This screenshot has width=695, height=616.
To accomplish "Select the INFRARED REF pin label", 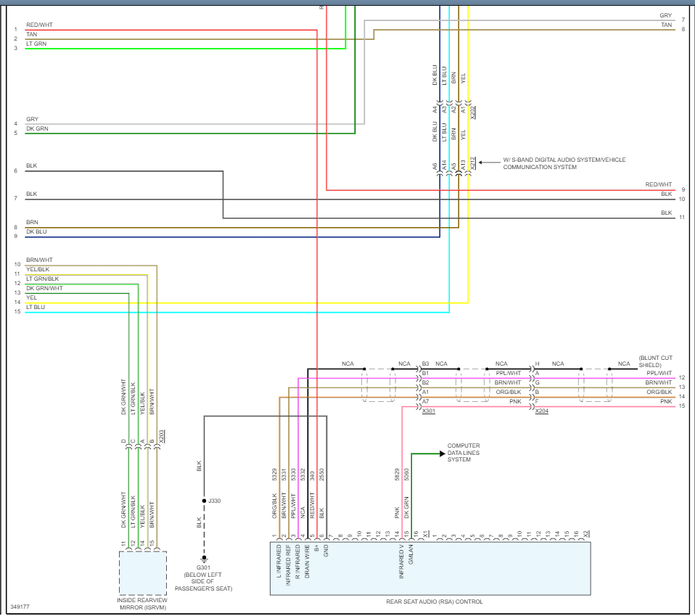I will tap(288, 565).
